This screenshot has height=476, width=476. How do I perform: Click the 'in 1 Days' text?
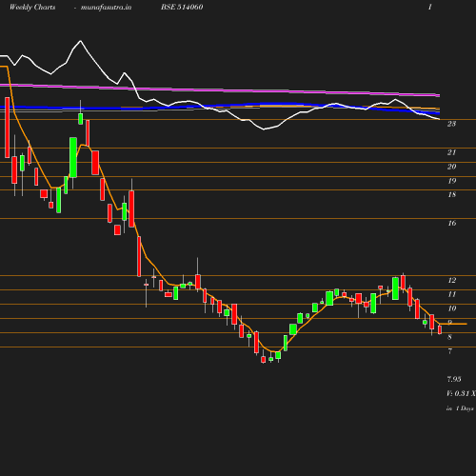(460, 408)
